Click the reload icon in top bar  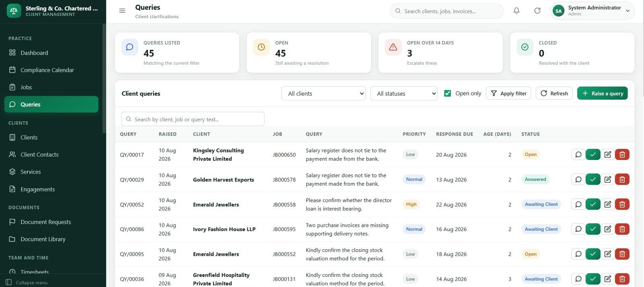pyautogui.click(x=537, y=11)
